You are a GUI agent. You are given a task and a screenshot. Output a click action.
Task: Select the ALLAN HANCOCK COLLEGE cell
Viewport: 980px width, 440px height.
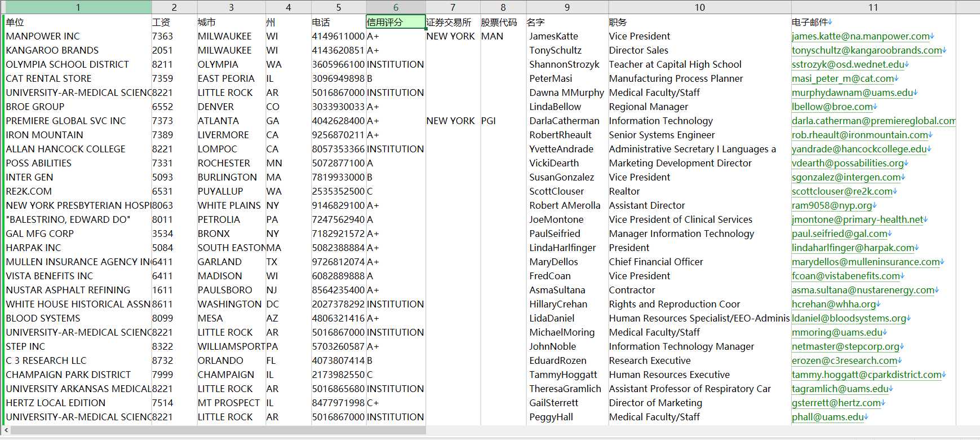tap(78, 149)
